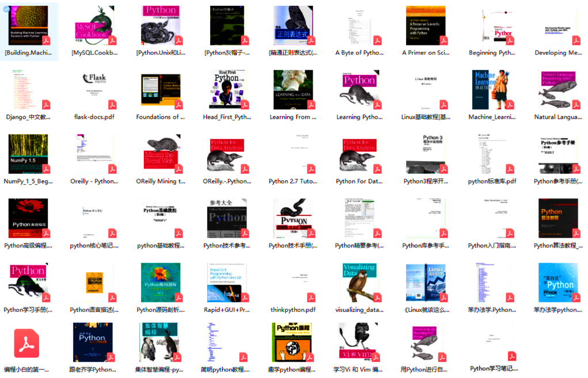Uncheck the selected Building.Machine file checkbox
588x378 pixels.
(x=7, y=9)
